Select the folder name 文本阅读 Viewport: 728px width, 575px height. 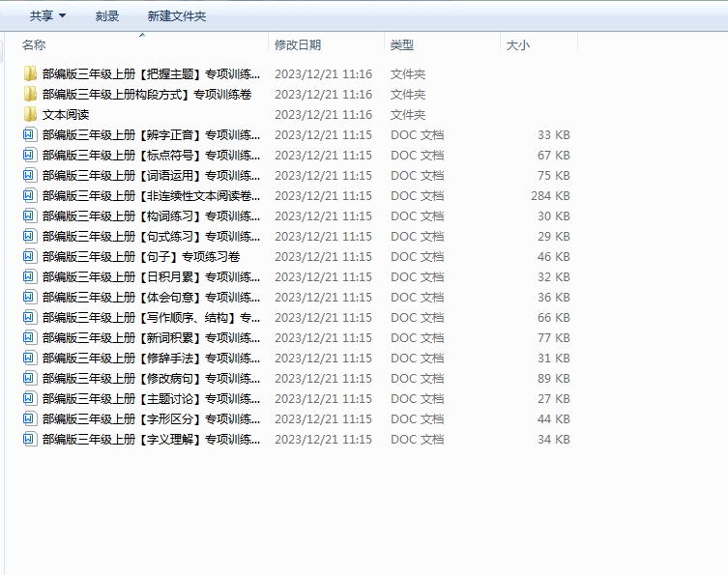66,114
